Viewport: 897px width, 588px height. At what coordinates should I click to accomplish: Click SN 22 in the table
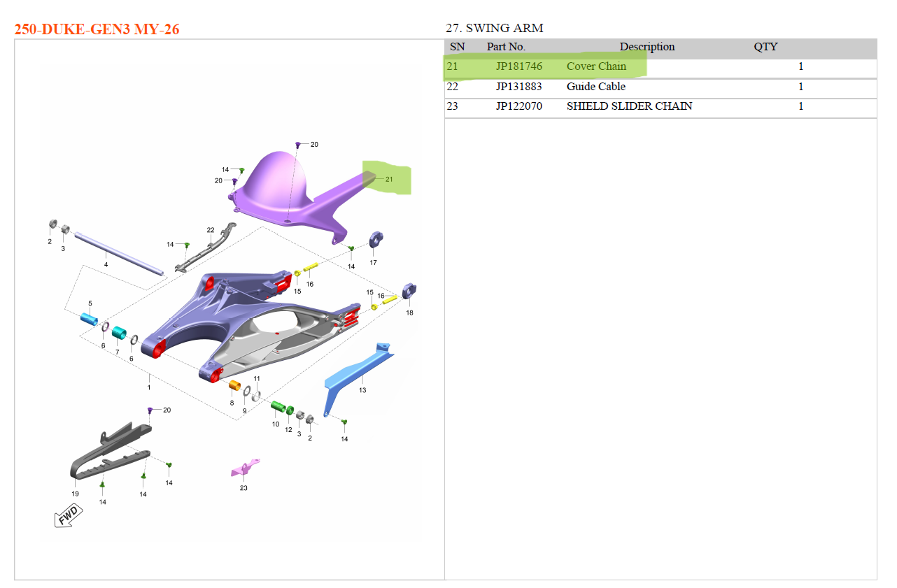point(453,87)
